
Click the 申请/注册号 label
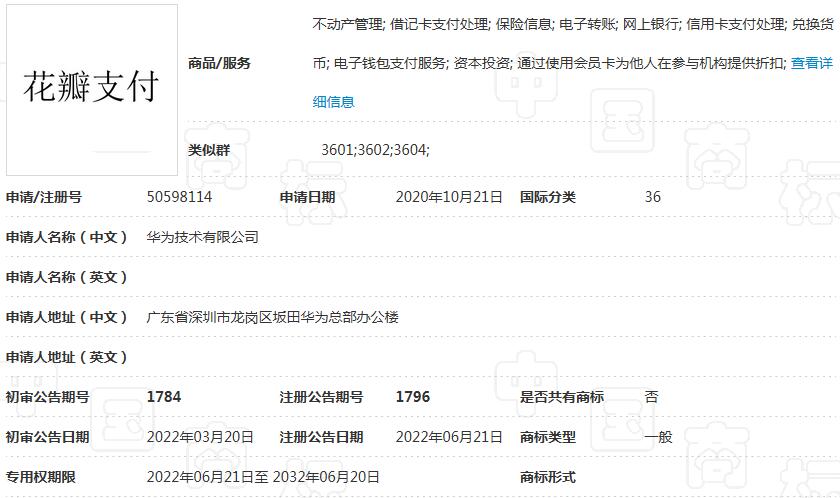pyautogui.click(x=44, y=197)
